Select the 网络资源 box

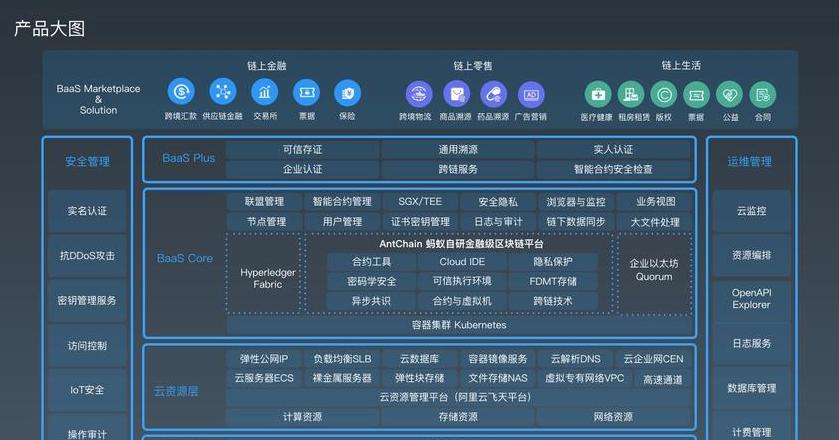(x=613, y=416)
